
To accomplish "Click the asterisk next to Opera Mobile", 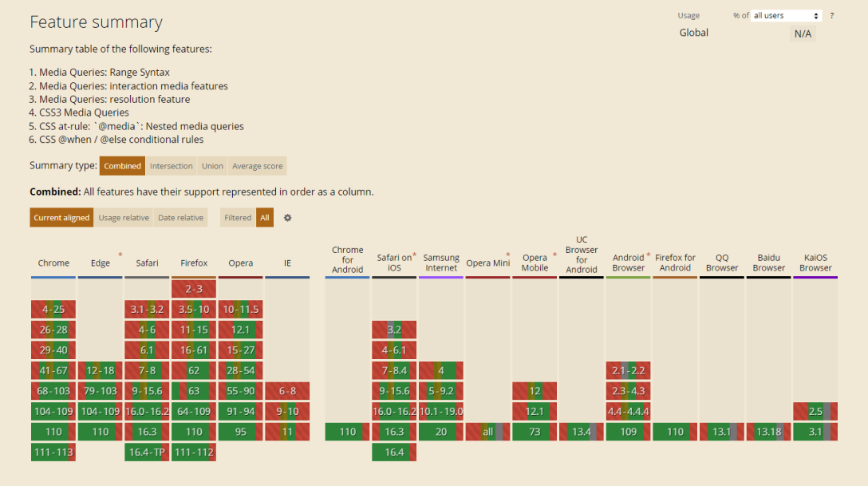I will click(554, 255).
